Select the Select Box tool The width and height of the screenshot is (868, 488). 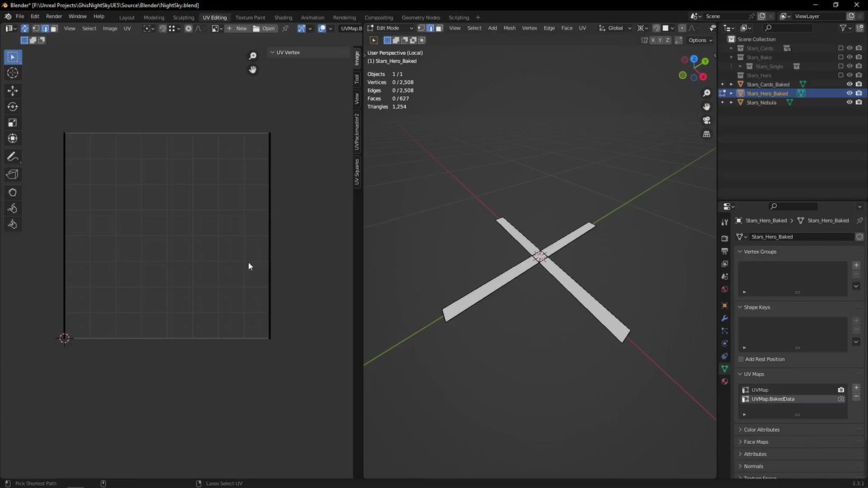[13, 57]
